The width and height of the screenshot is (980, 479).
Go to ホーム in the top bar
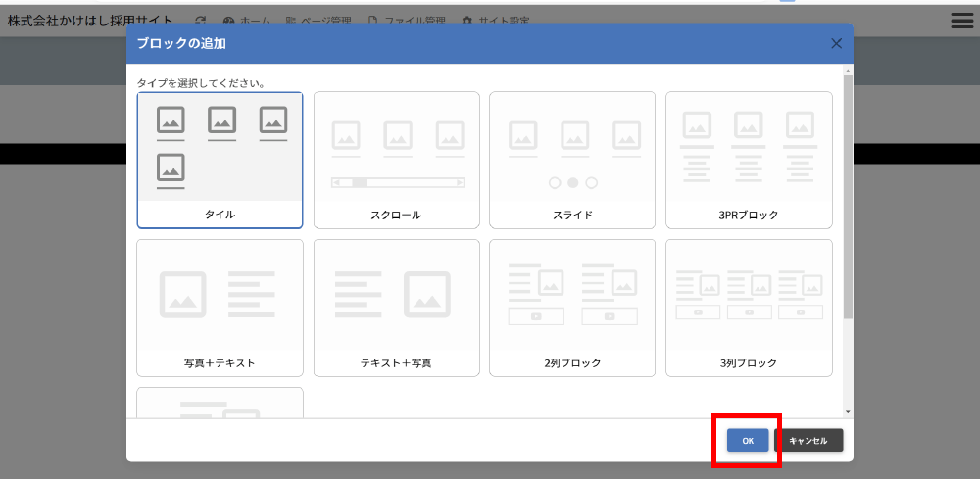tap(246, 21)
